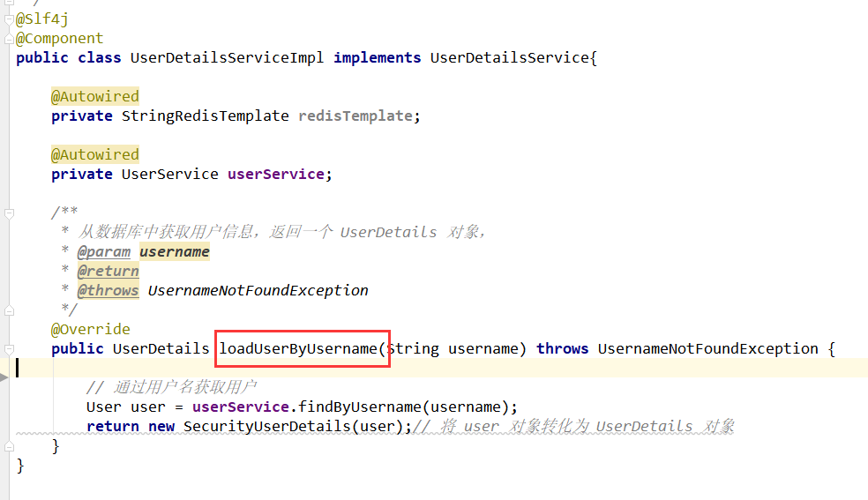Click the UserDetailsService interface name
Image resolution: width=868 pixels, height=500 pixels.
click(x=509, y=57)
